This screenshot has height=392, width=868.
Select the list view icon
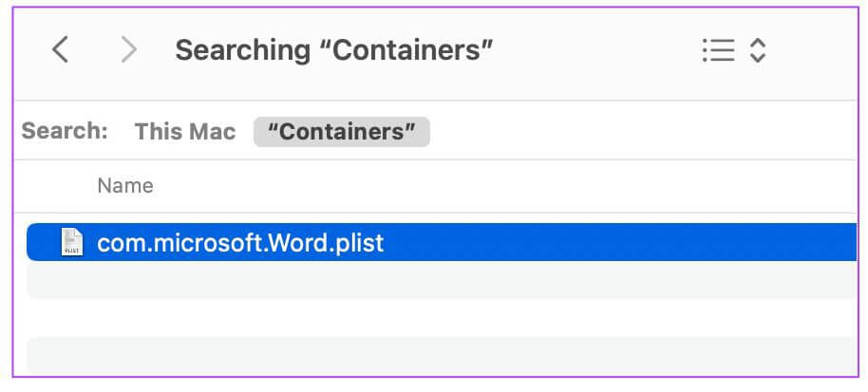tap(719, 50)
